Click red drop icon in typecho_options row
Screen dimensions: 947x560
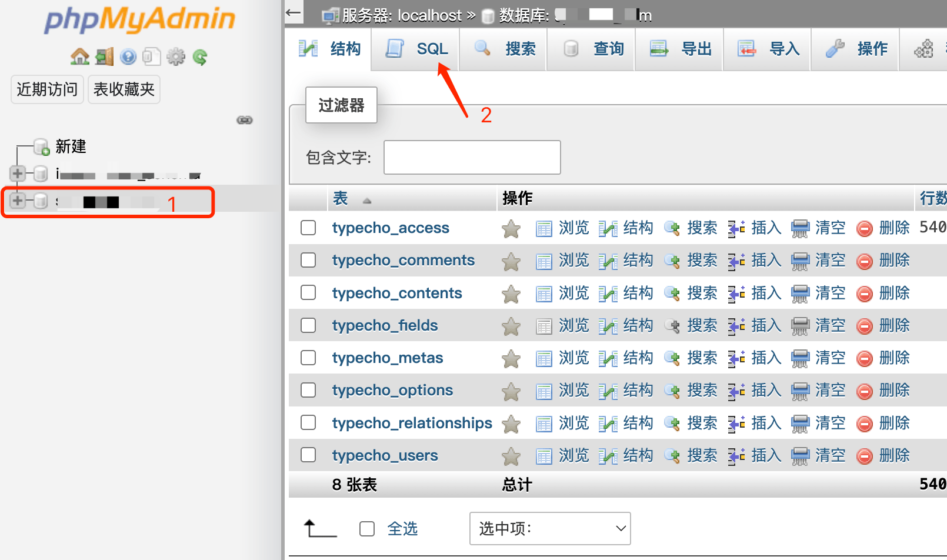[x=865, y=391]
